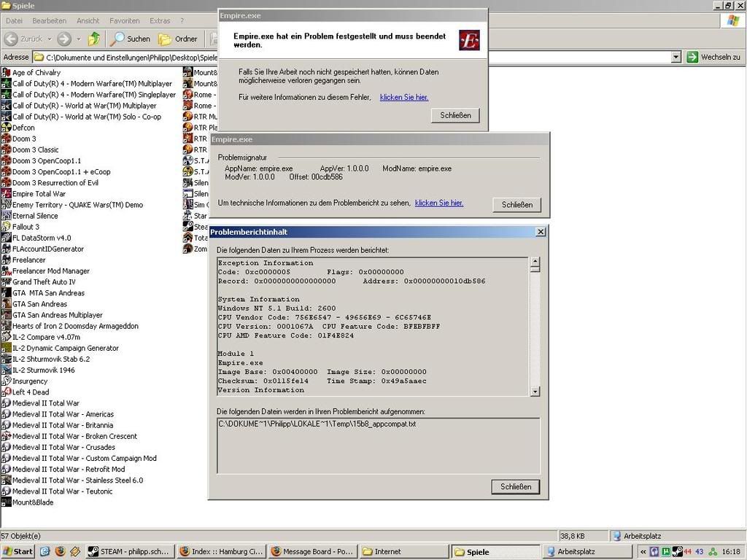
Task: Expand hidden system tray icons
Action: [x=643, y=552]
